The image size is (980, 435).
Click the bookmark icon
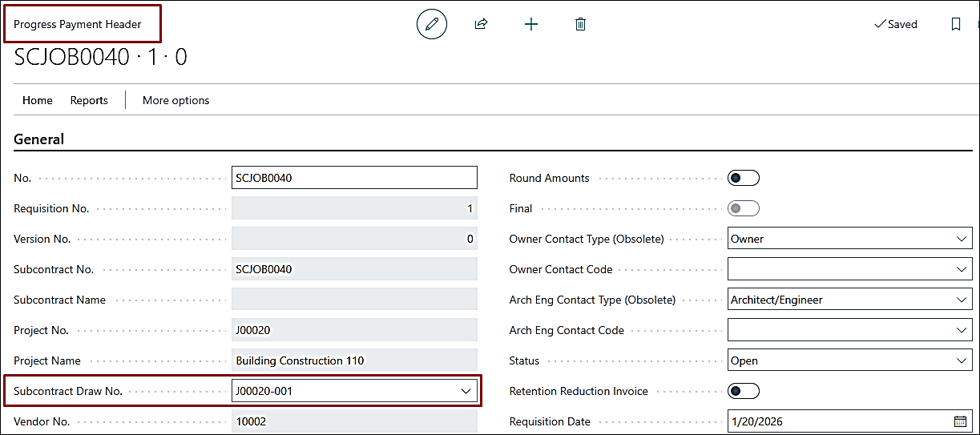coord(955,25)
